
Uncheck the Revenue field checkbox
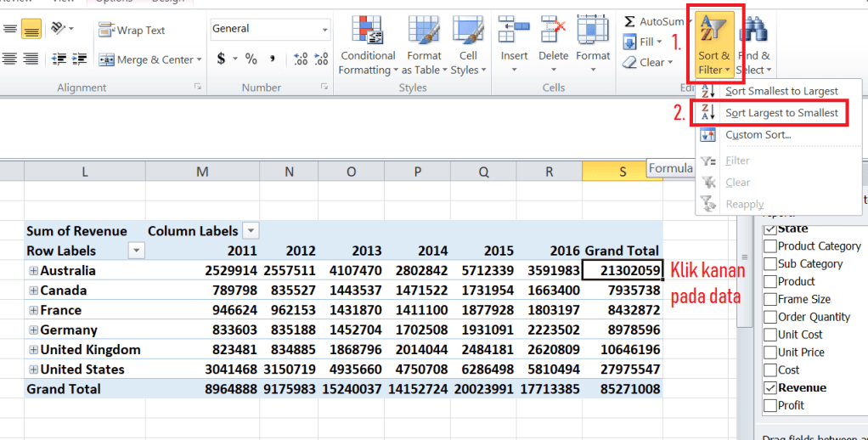click(x=769, y=387)
